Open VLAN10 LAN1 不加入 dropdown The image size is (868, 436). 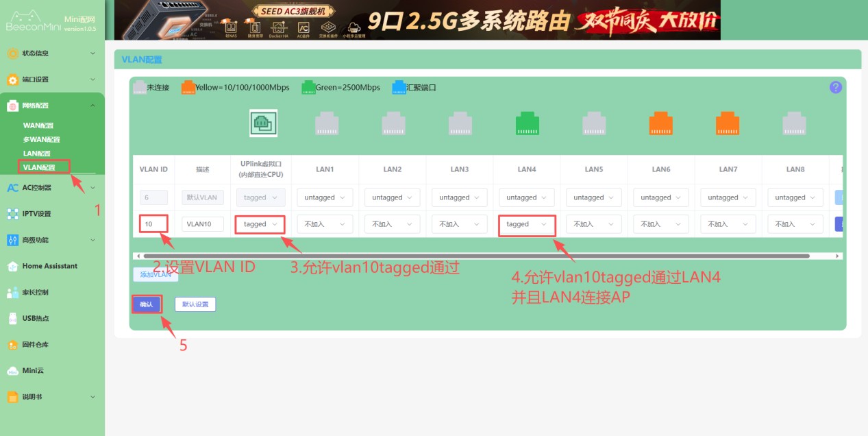pyautogui.click(x=325, y=224)
